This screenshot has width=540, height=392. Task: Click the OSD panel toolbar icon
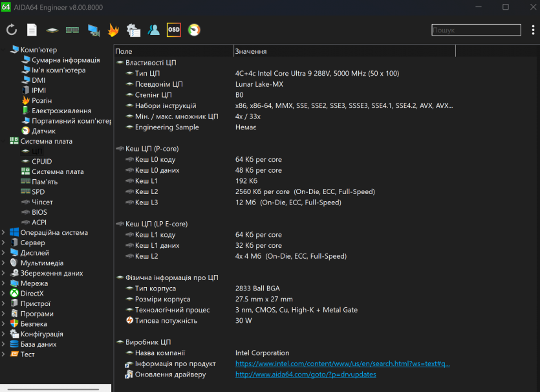pos(173,30)
